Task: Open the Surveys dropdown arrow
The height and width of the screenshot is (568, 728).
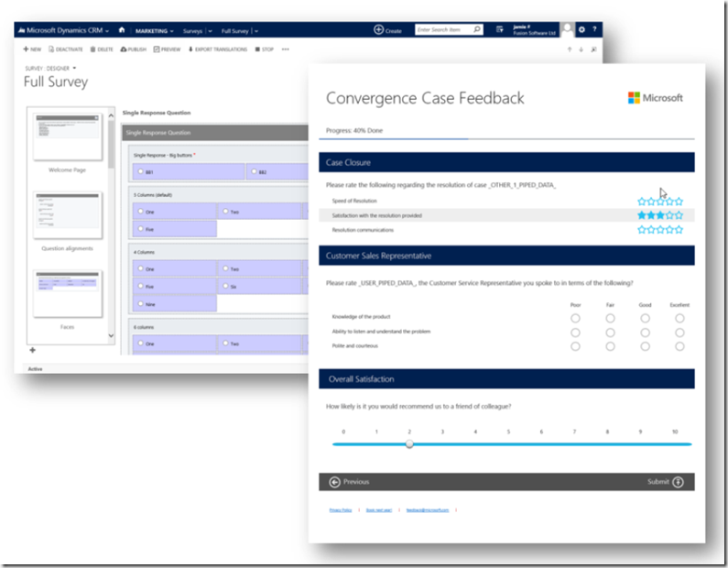Action: click(211, 31)
